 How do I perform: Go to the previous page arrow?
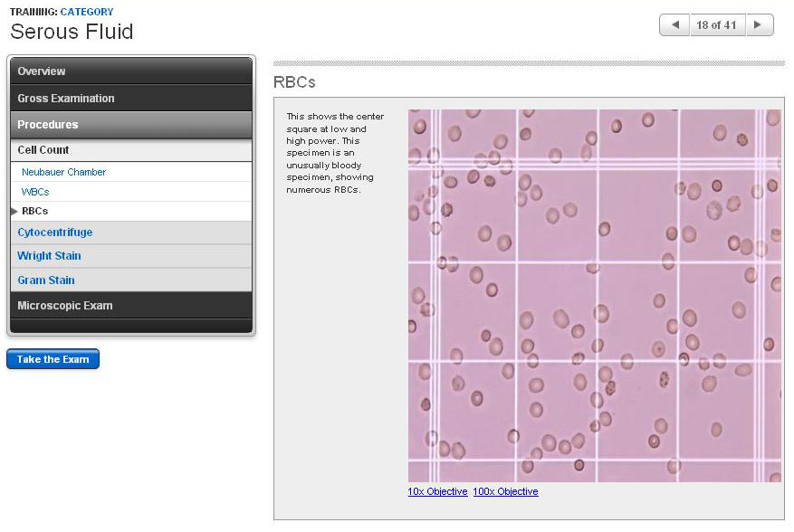click(674, 25)
